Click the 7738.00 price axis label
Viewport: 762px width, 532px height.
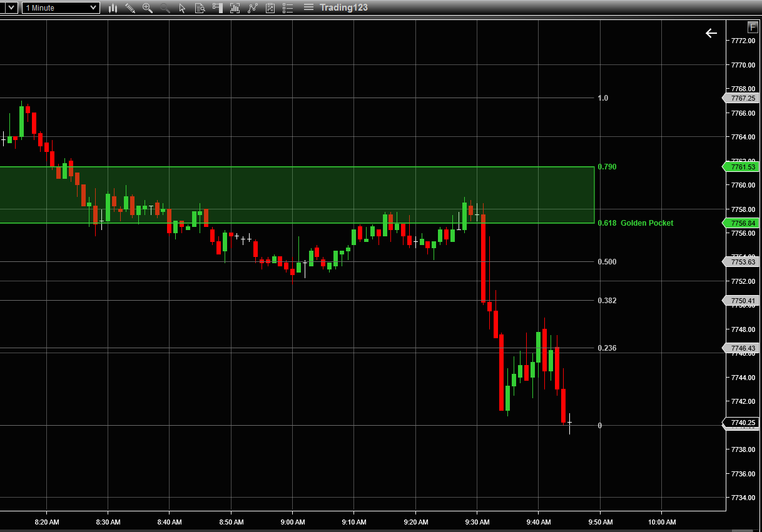743,449
